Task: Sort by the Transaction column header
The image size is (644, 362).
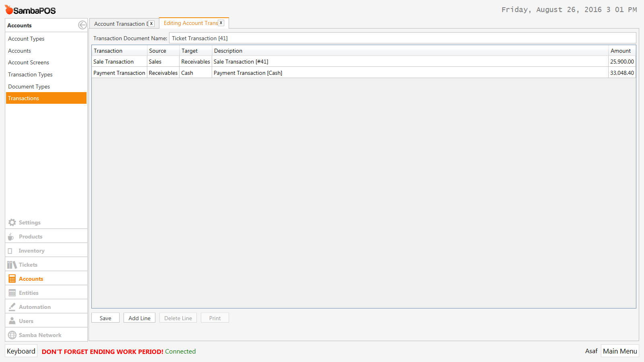Action: pos(120,51)
